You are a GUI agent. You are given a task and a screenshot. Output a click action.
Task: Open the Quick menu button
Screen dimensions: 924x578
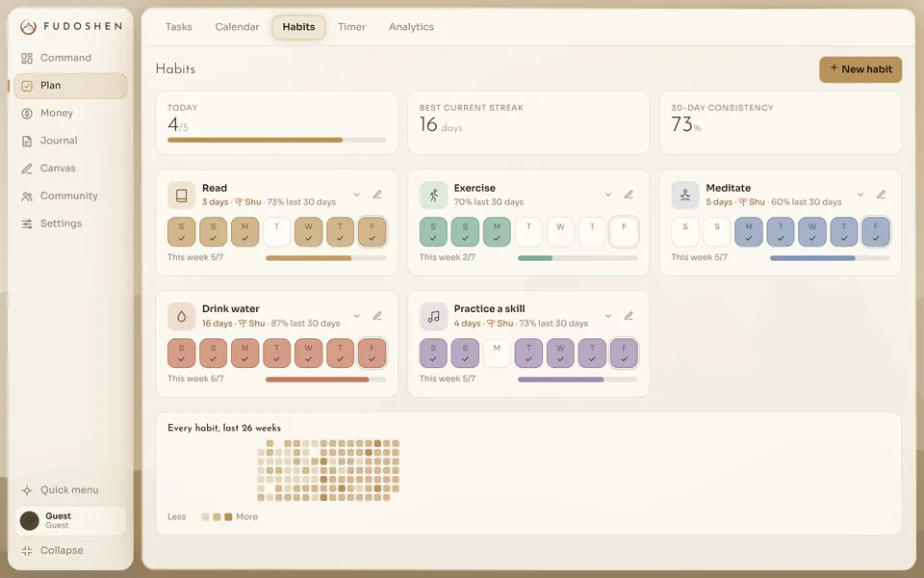click(70, 490)
